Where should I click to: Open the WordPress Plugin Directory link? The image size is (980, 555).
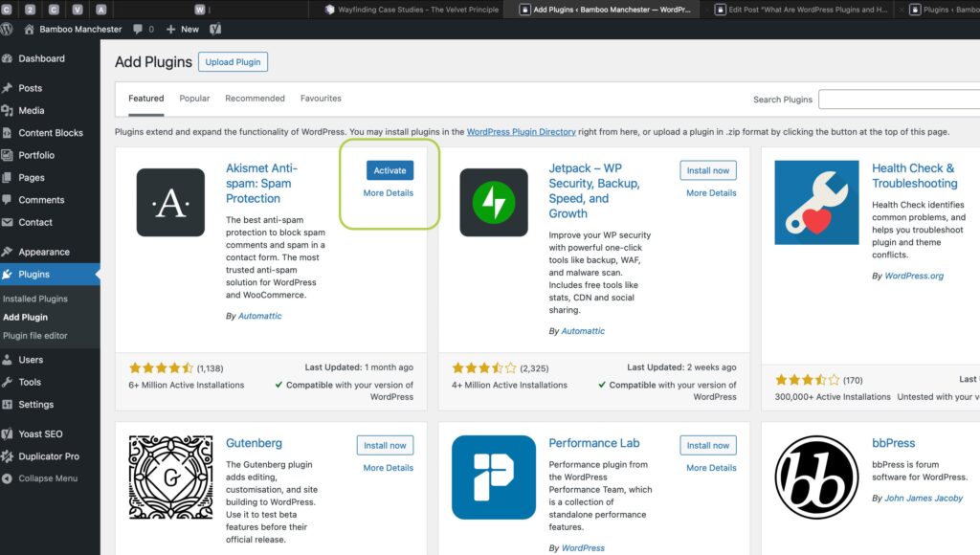pos(522,132)
